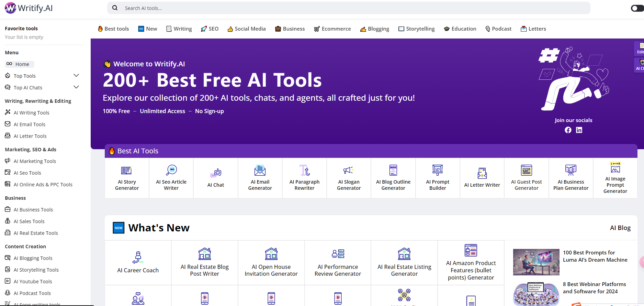644x306 pixels.
Task: Open the AI Business Plan Generator icon
Action: [570, 170]
